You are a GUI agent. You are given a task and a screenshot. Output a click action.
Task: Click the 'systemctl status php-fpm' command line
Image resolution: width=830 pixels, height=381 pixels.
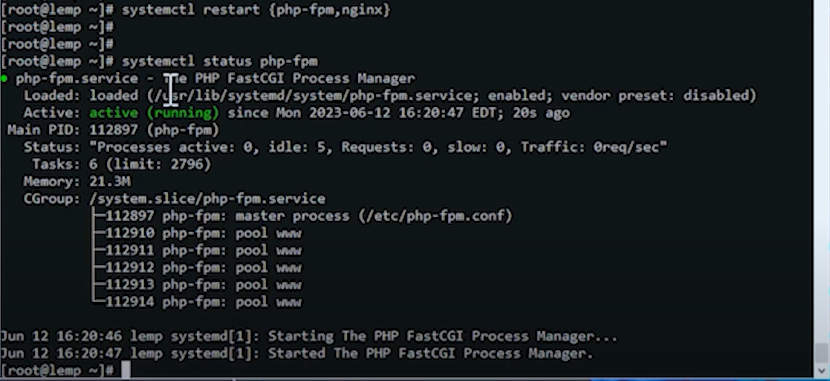[x=220, y=61]
